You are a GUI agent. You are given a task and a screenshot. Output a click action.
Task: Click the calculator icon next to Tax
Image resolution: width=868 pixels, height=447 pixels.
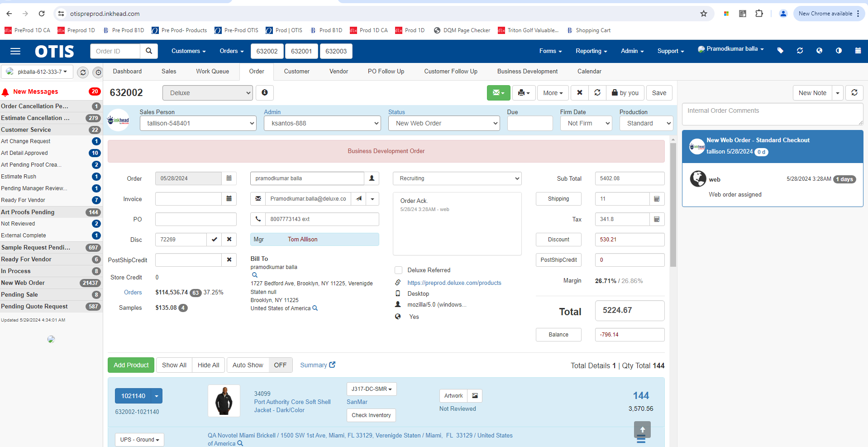[657, 219]
